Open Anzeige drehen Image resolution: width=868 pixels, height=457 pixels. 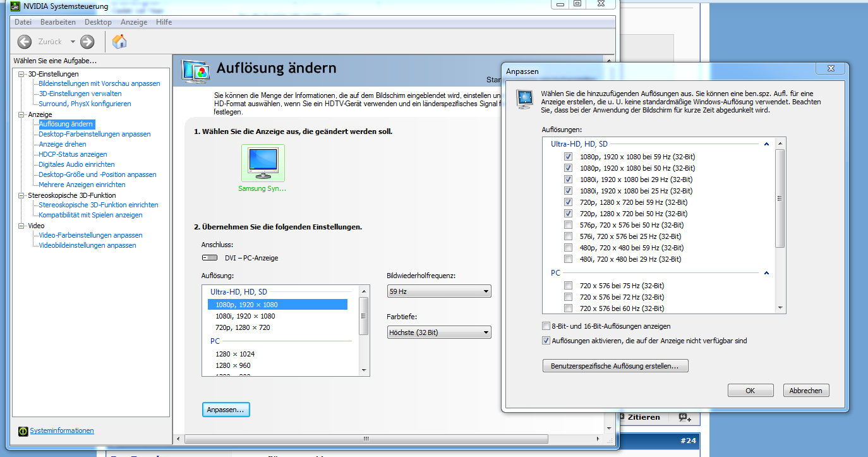click(x=63, y=144)
